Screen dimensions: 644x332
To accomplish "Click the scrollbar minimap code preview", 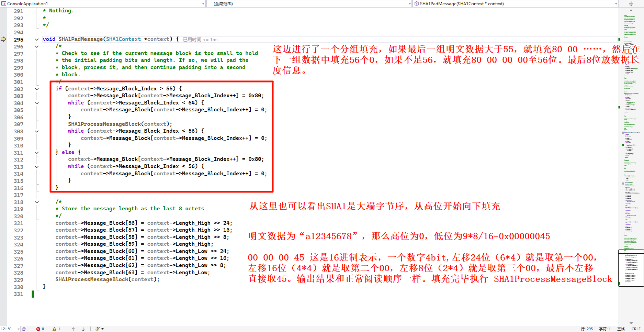I will point(631,268).
